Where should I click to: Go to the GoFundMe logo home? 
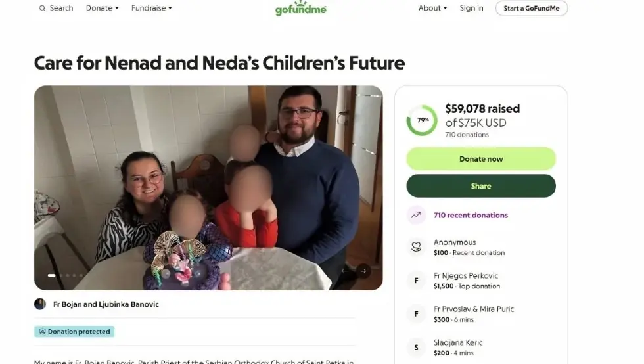pos(300,9)
